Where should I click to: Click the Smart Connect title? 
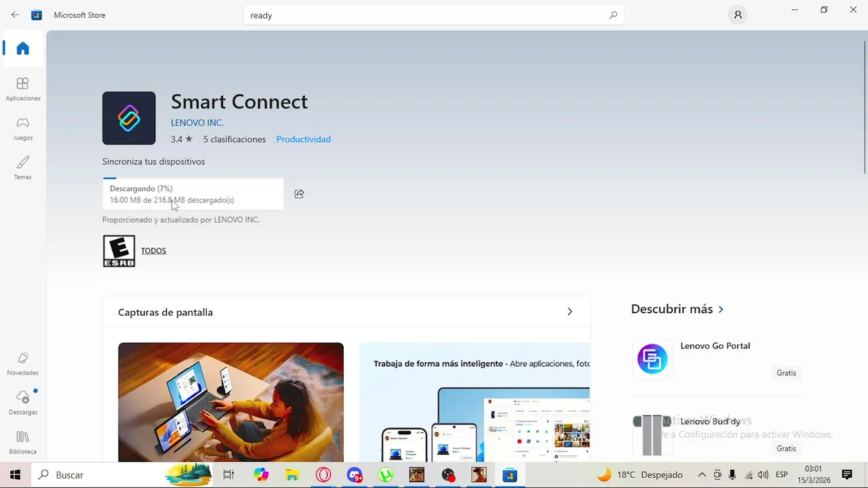[239, 102]
